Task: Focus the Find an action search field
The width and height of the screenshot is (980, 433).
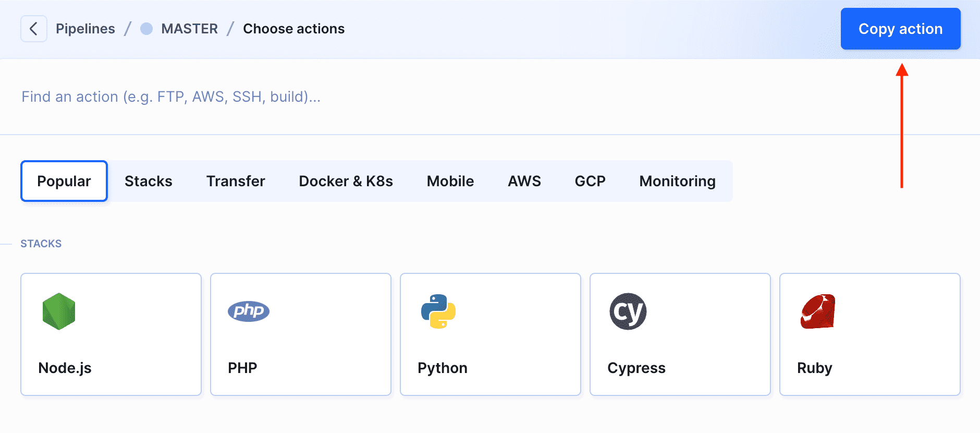Action: [x=490, y=97]
